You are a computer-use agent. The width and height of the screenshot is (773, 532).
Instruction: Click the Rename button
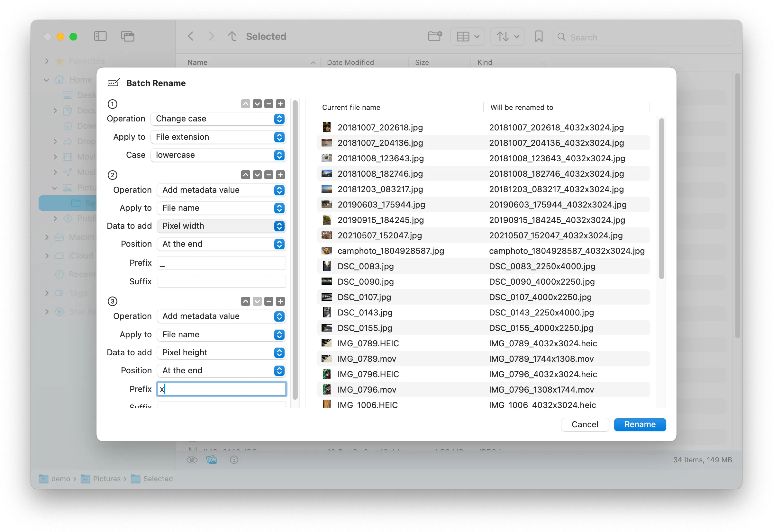640,424
